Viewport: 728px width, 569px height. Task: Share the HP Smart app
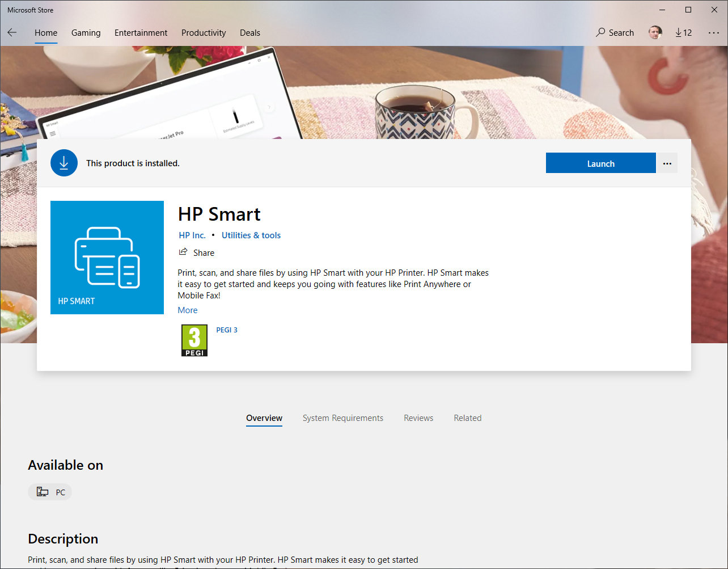tap(197, 252)
